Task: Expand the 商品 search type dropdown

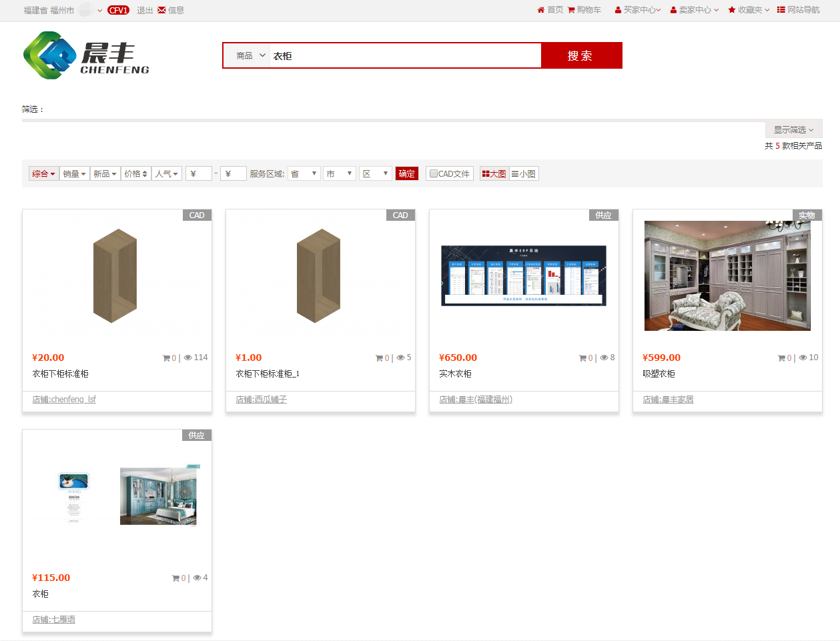Action: (x=251, y=56)
